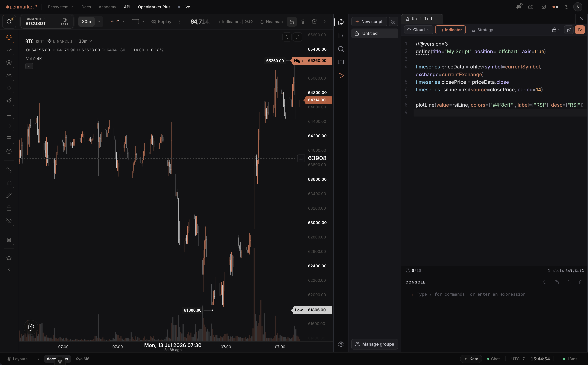Collapse the left drawing toolbar
This screenshot has height=365, width=588.
[9, 269]
